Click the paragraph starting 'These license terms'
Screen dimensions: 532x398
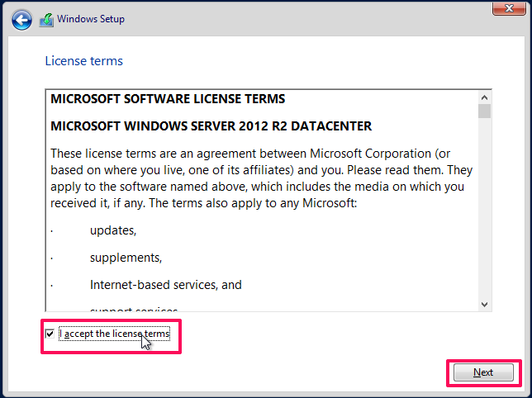(261, 178)
